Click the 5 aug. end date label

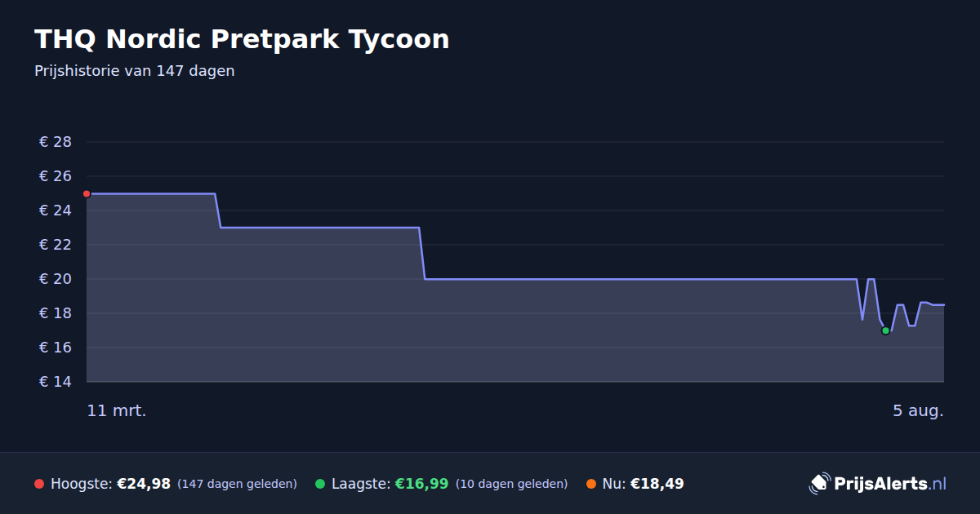pos(918,410)
